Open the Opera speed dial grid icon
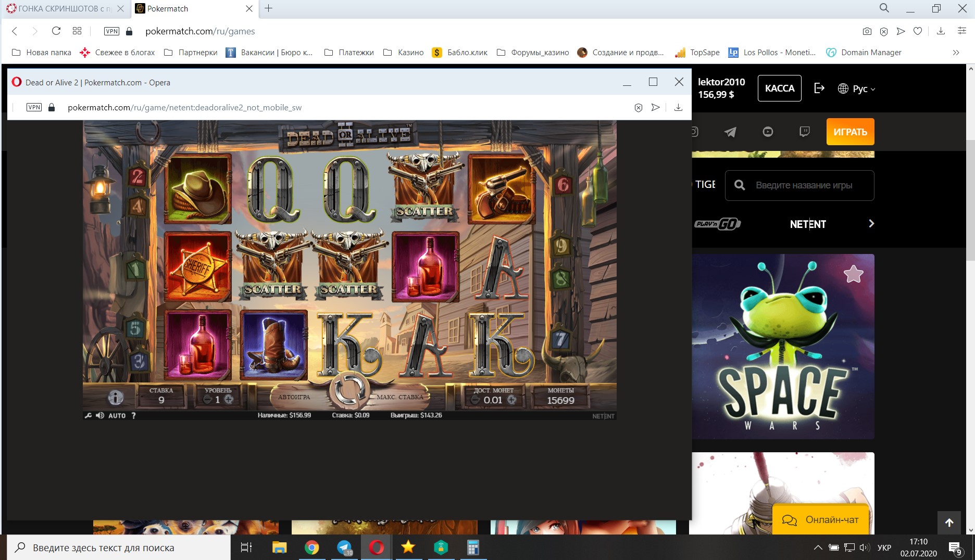Viewport: 975px width, 560px height. point(77,31)
